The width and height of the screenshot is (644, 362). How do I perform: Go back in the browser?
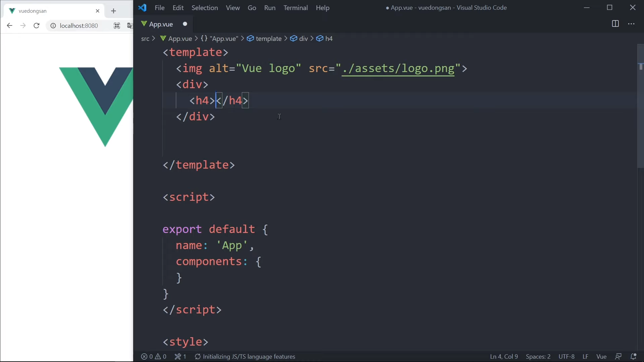pos(9,26)
